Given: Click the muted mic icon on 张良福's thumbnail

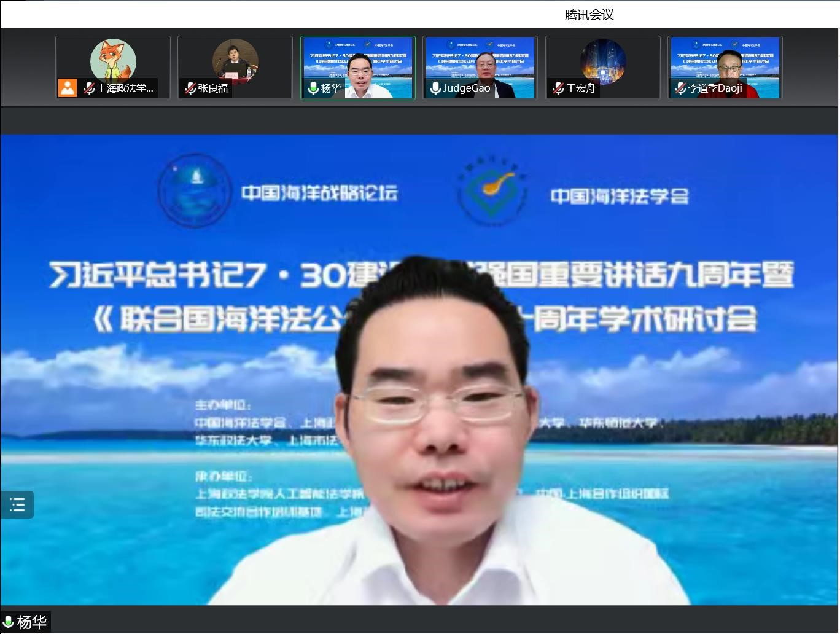Looking at the screenshot, I should coord(190,88).
